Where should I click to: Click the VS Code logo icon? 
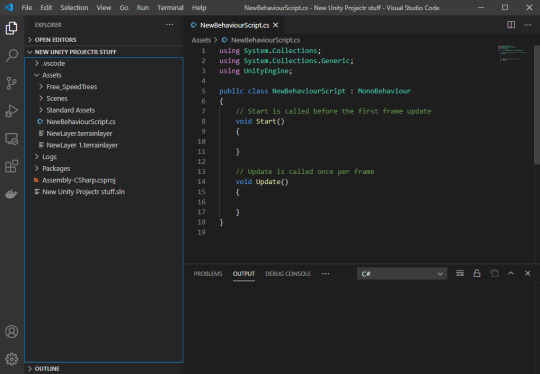(9, 7)
